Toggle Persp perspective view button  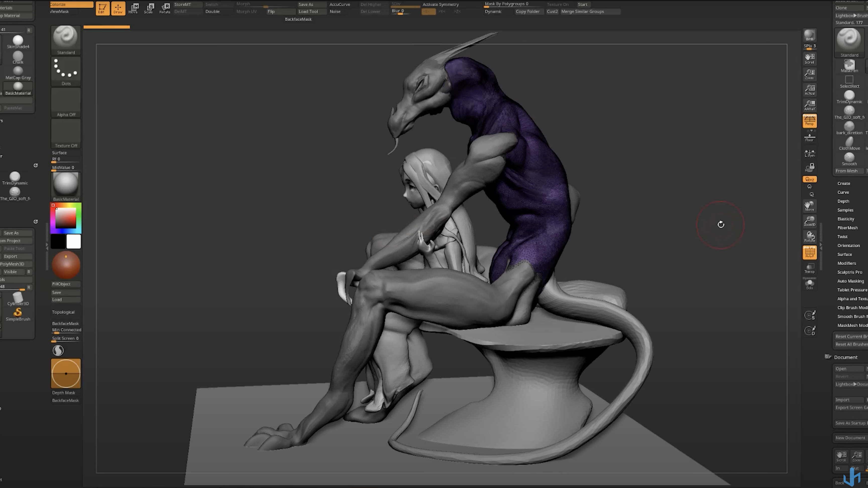pos(809,121)
